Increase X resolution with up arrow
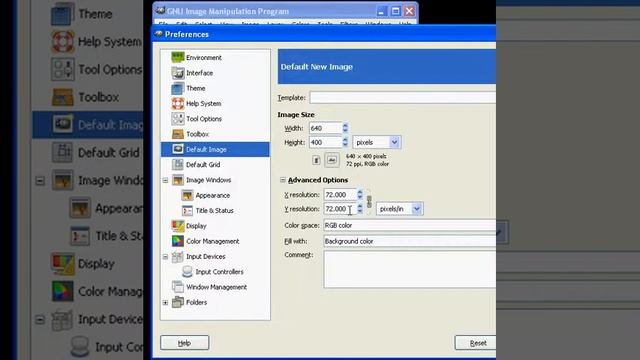640x360 pixels. tap(360, 192)
